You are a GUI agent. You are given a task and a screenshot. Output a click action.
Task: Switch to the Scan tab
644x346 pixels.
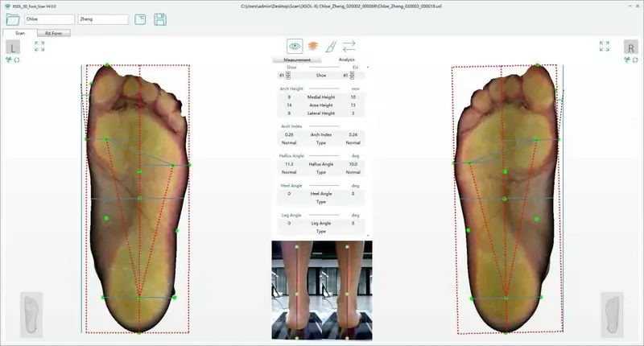tap(19, 33)
